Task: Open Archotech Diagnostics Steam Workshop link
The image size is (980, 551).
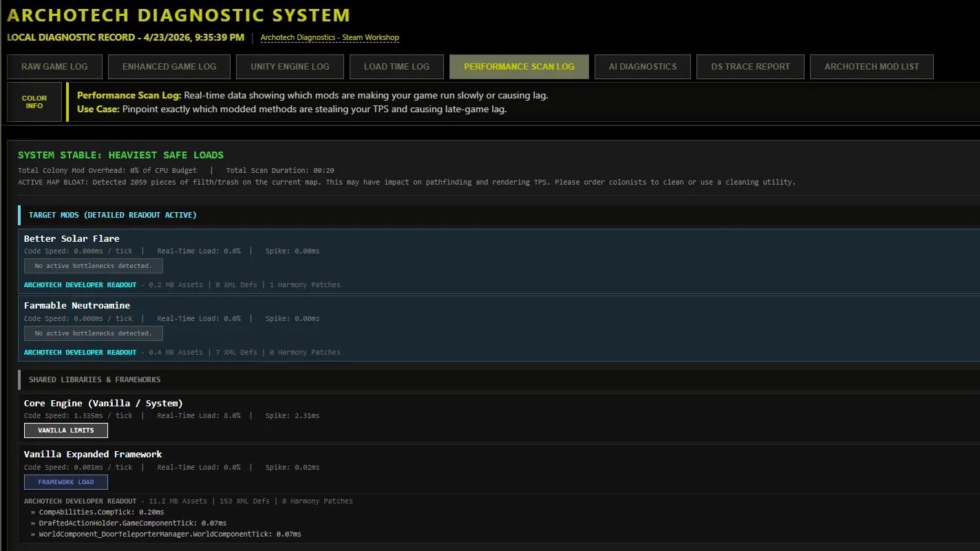Action: pyautogui.click(x=330, y=37)
